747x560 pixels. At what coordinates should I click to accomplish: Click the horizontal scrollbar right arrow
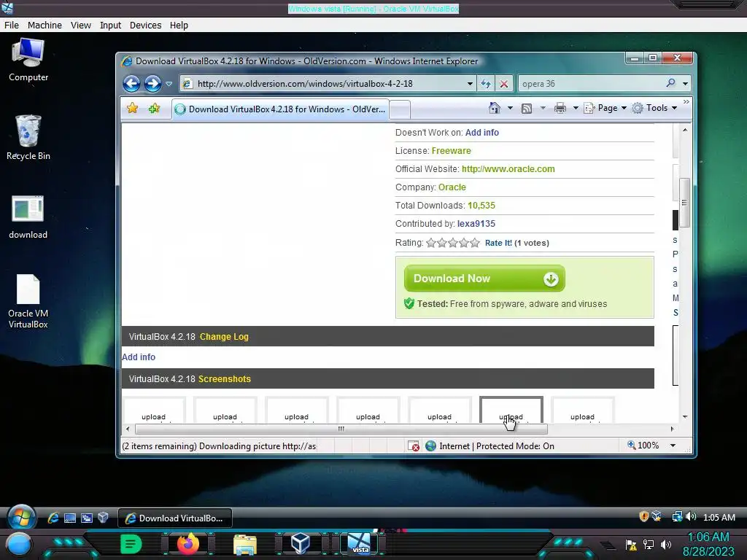pos(672,429)
